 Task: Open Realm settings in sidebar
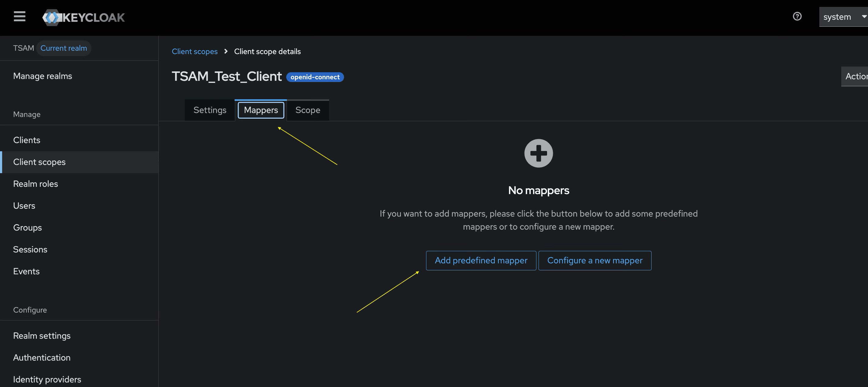[x=79, y=336]
